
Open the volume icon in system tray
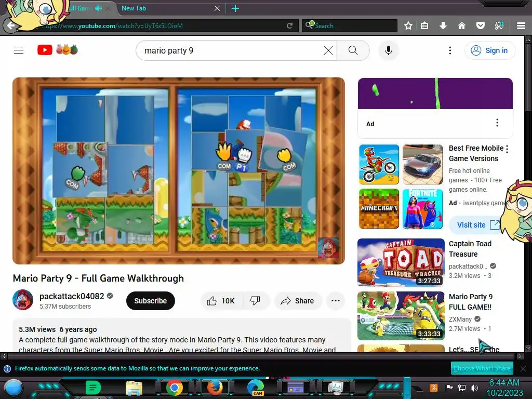474,388
